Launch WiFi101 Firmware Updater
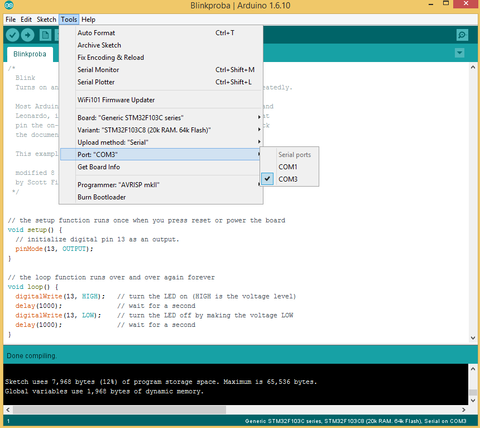The image size is (480, 428). [x=161, y=100]
